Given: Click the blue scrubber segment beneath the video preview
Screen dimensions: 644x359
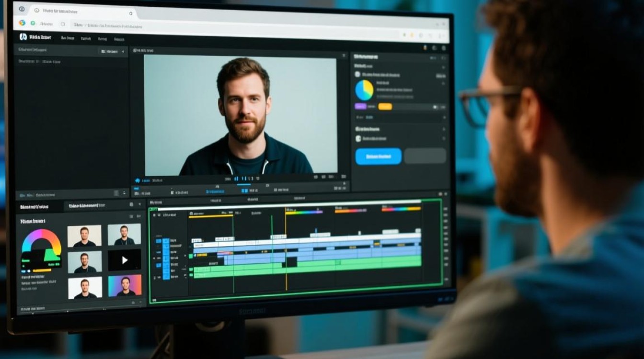Looking at the screenshot, I should tap(243, 184).
